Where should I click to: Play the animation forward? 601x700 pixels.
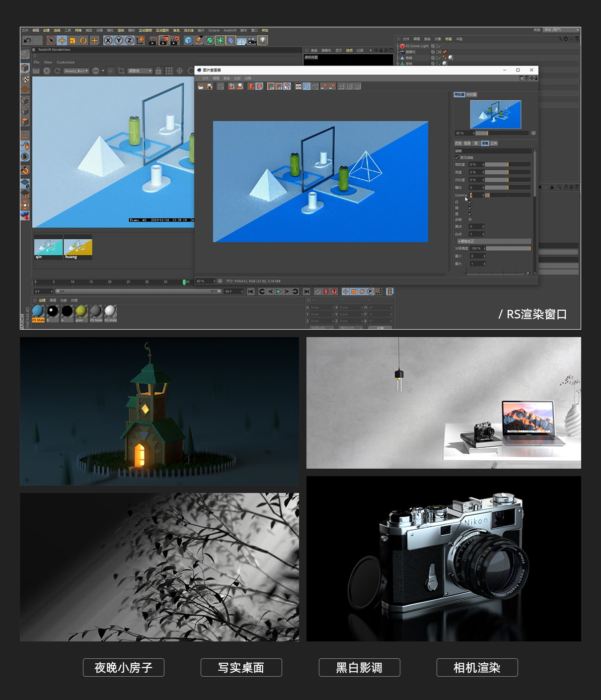pyautogui.click(x=278, y=291)
